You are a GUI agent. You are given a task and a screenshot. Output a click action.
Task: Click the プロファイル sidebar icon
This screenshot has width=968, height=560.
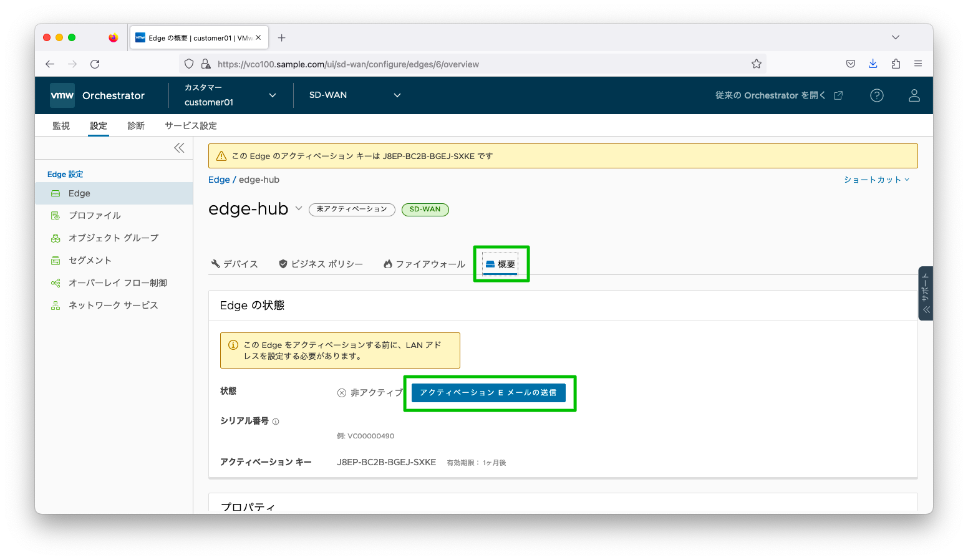pos(56,216)
